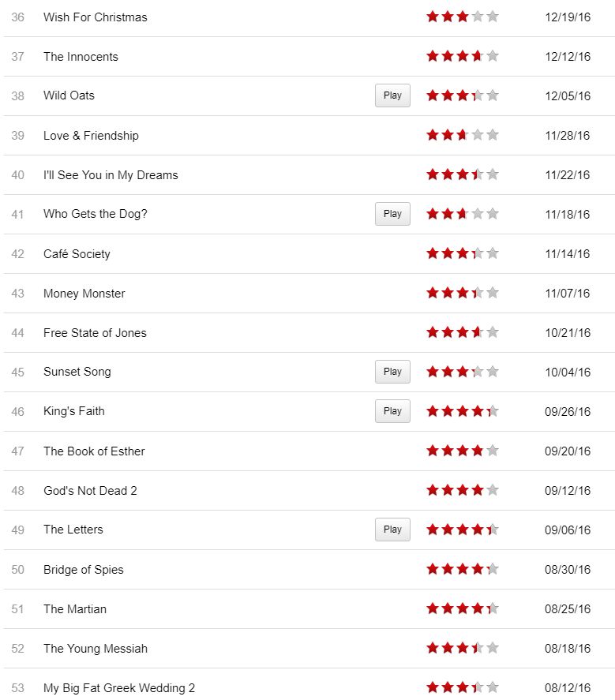Give God's Not Dead 2 one star
The image size is (615, 700).
(x=433, y=490)
